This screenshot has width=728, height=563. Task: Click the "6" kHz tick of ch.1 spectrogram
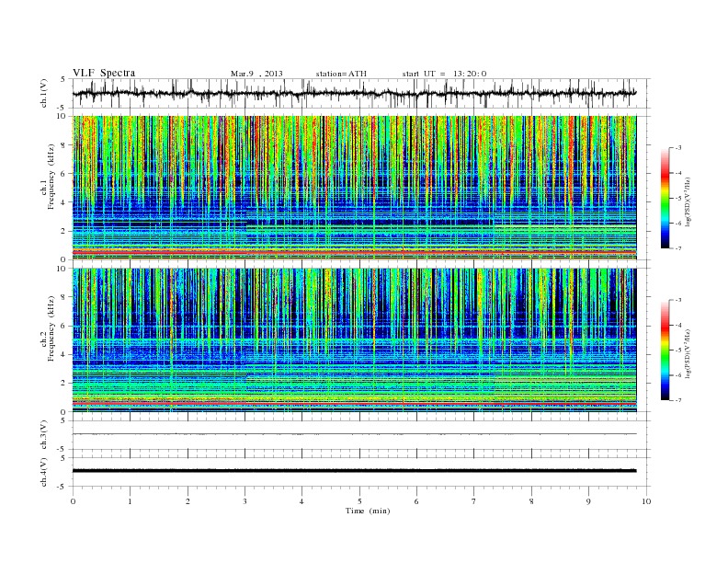coord(64,174)
